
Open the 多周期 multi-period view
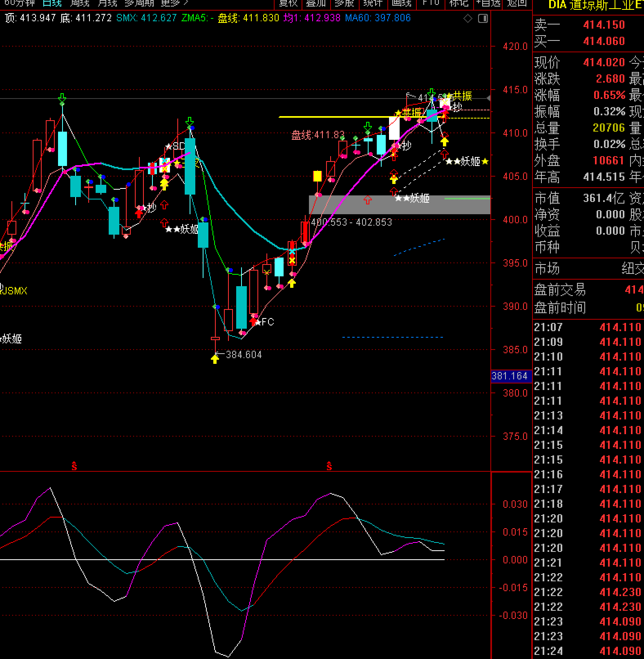point(139,3)
